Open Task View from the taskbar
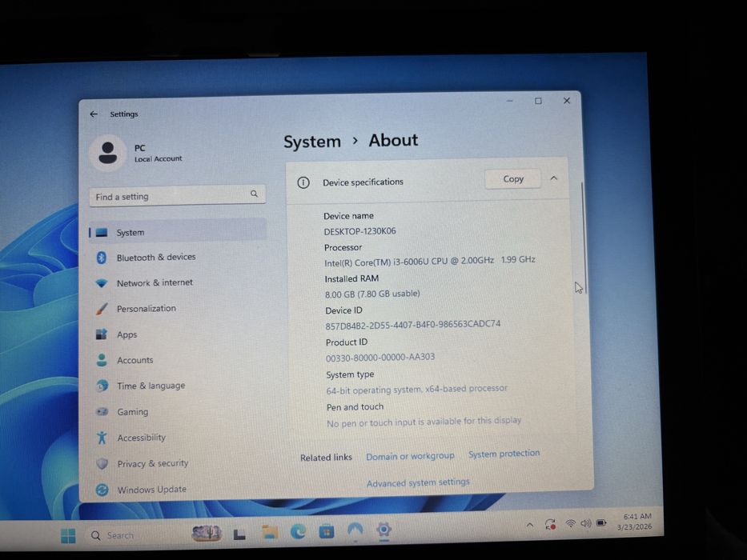747x560 pixels. coord(239,534)
